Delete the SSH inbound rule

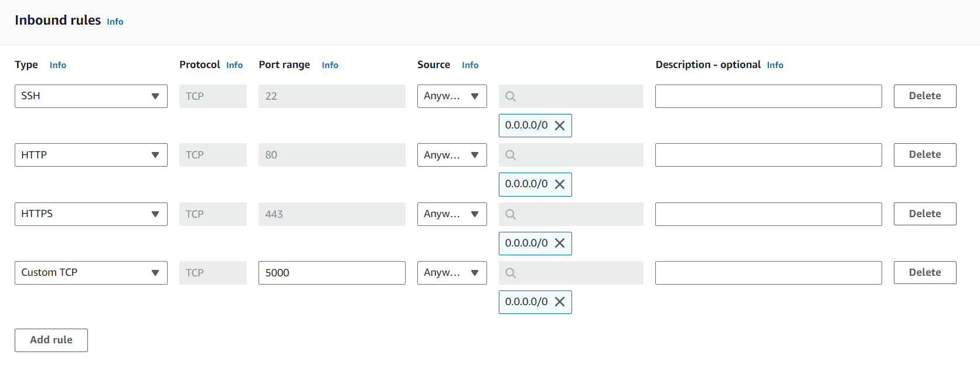pyautogui.click(x=925, y=96)
